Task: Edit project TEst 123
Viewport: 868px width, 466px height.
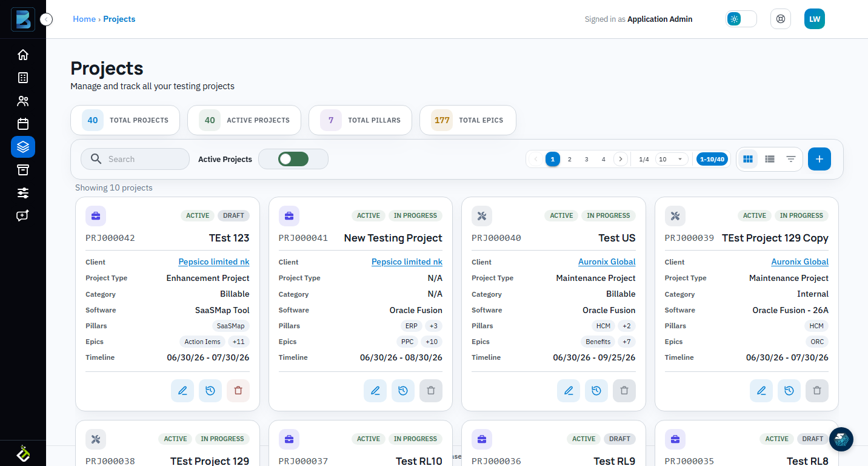Action: tap(182, 391)
